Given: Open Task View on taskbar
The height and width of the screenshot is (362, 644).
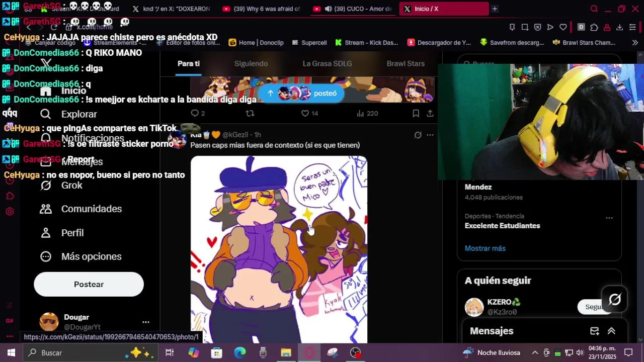Looking at the screenshot, I should tap(170, 352).
